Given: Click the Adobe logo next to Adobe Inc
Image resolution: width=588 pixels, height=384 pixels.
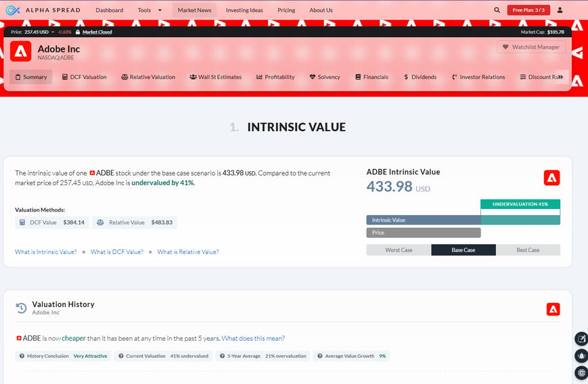Looking at the screenshot, I should point(20,51).
